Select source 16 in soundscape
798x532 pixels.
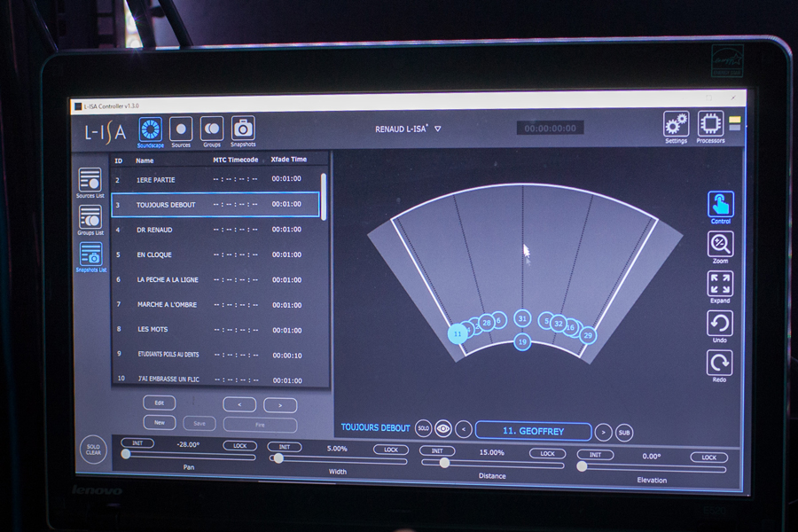coord(570,327)
